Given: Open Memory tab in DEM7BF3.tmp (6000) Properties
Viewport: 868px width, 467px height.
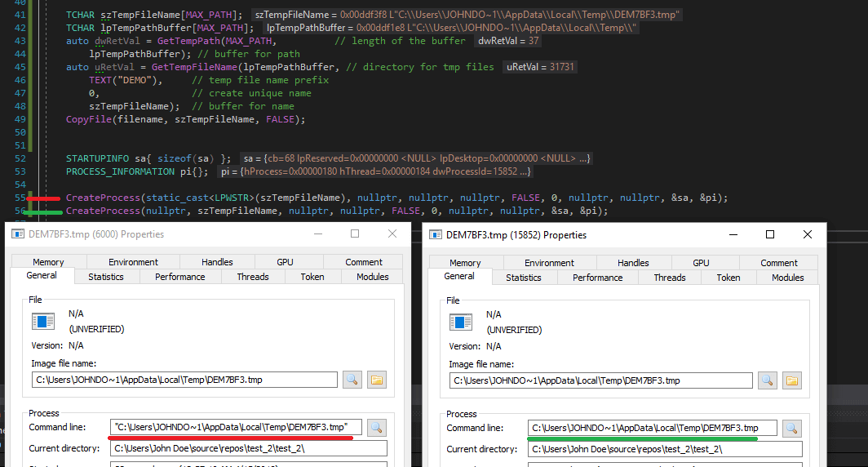Looking at the screenshot, I should (x=48, y=262).
